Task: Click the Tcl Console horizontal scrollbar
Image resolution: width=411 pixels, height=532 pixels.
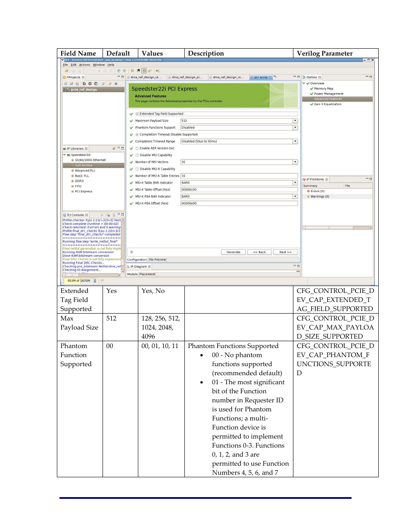Action: [92, 275]
